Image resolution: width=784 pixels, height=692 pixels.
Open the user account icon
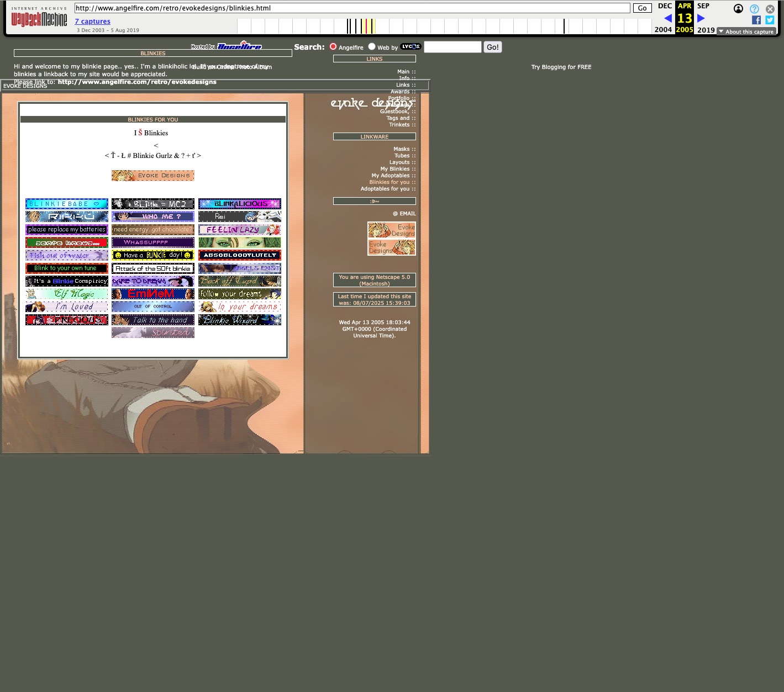coord(738,8)
